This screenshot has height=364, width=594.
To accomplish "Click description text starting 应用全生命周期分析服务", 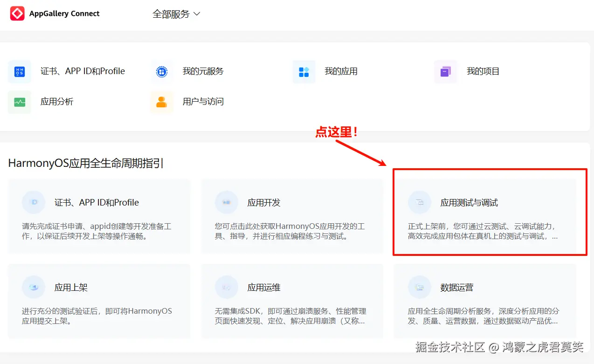I will pos(483,316).
